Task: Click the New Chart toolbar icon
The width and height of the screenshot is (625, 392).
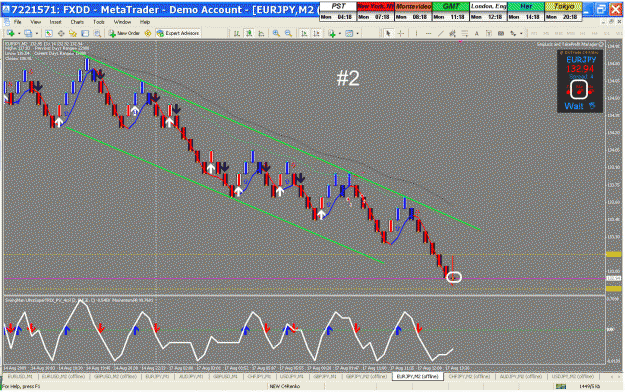Action: [10, 33]
